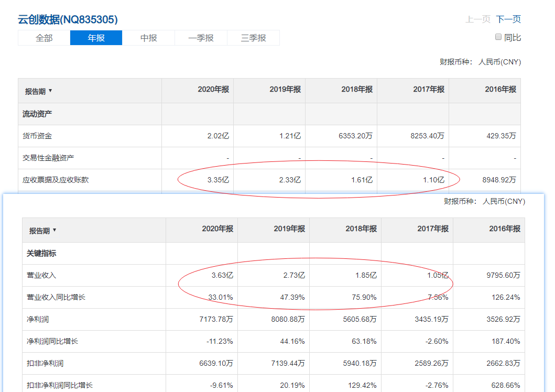The width and height of the screenshot is (555, 392).
Task: Click the revenue value 3.63亿
Action: [223, 275]
